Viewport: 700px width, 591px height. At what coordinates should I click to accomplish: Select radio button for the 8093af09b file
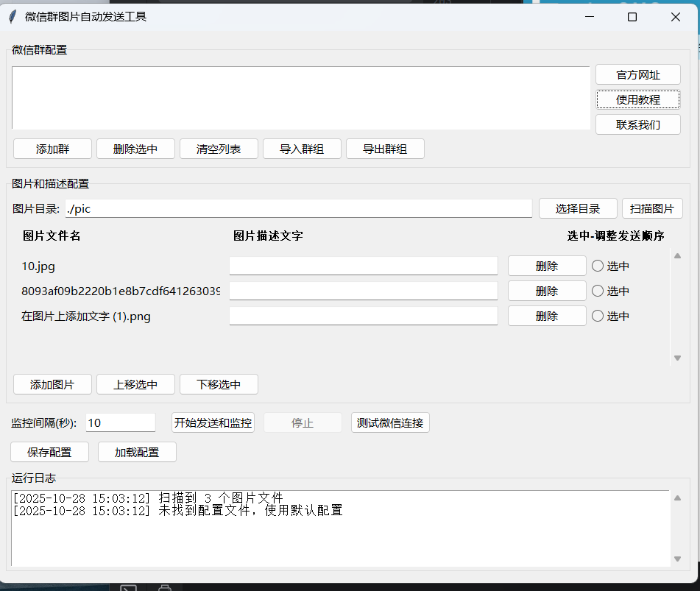(x=598, y=291)
